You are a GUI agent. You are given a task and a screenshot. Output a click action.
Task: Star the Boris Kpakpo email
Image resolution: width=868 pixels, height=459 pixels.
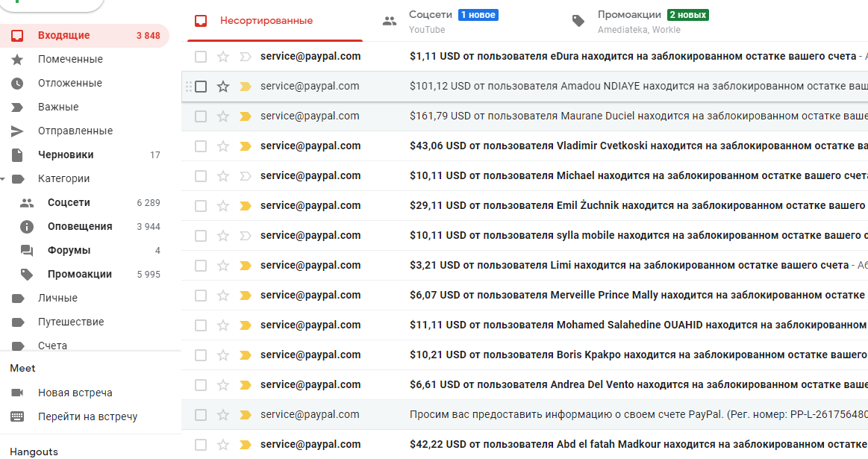[x=223, y=355]
